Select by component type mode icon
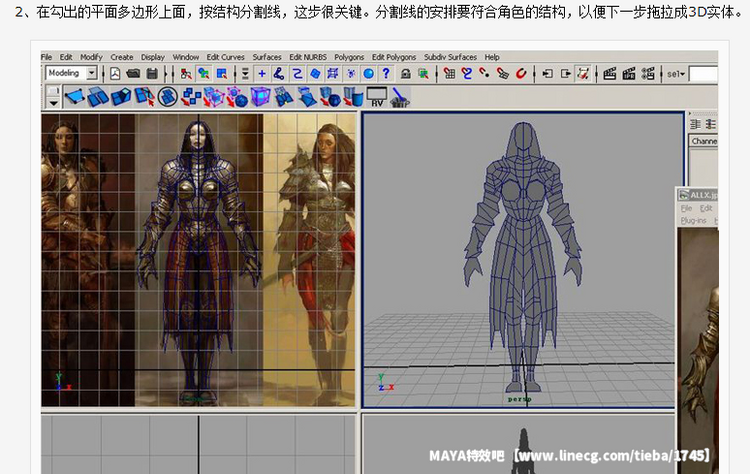The width and height of the screenshot is (750, 474). click(221, 74)
